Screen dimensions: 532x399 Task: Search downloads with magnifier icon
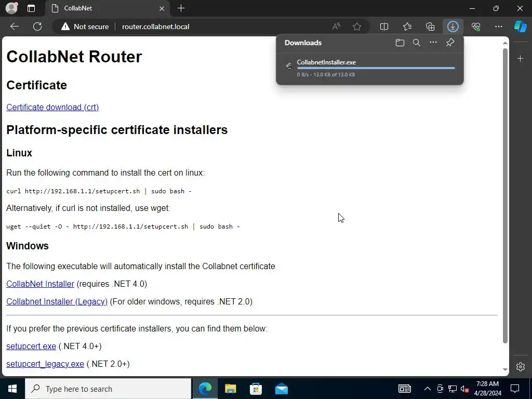click(416, 43)
